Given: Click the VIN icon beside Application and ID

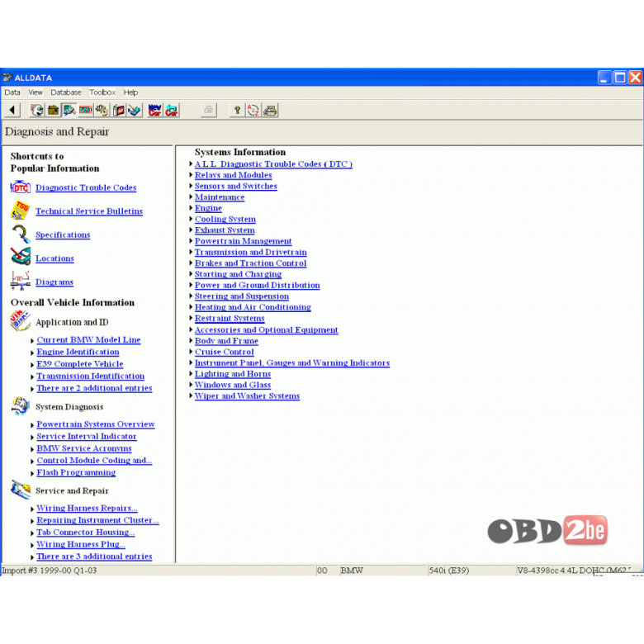Looking at the screenshot, I should [20, 321].
